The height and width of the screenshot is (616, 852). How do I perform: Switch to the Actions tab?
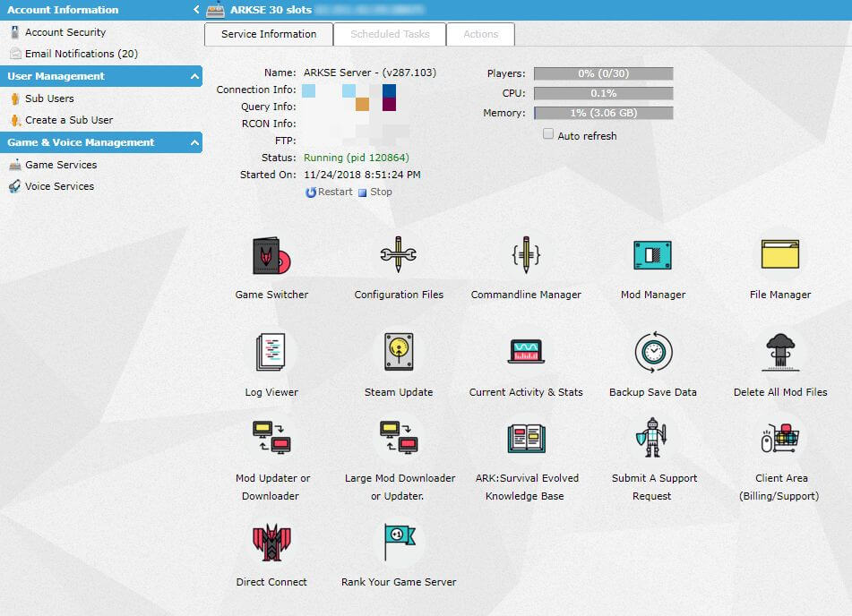coord(480,34)
